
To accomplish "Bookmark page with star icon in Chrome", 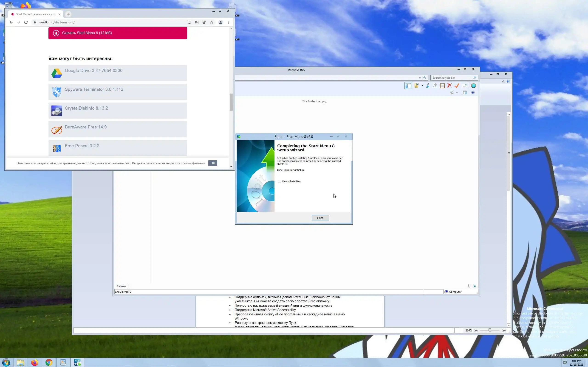I will pos(211,22).
